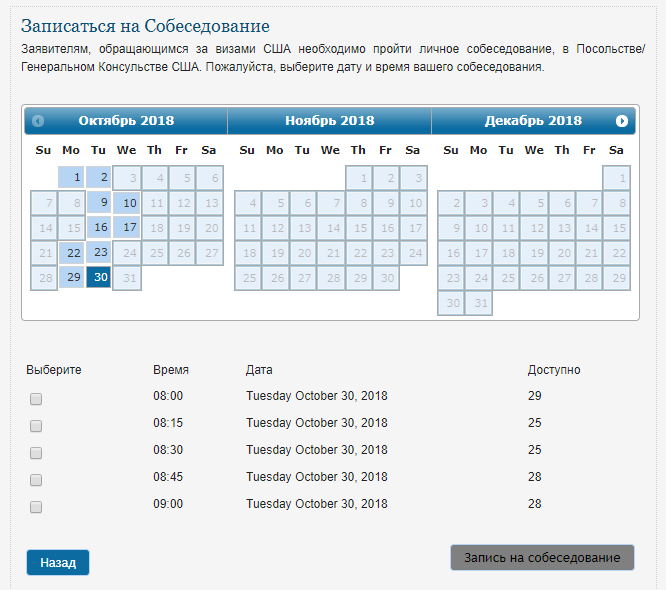Pick October 1 in the calendar
The image size is (666, 590).
tap(72, 178)
